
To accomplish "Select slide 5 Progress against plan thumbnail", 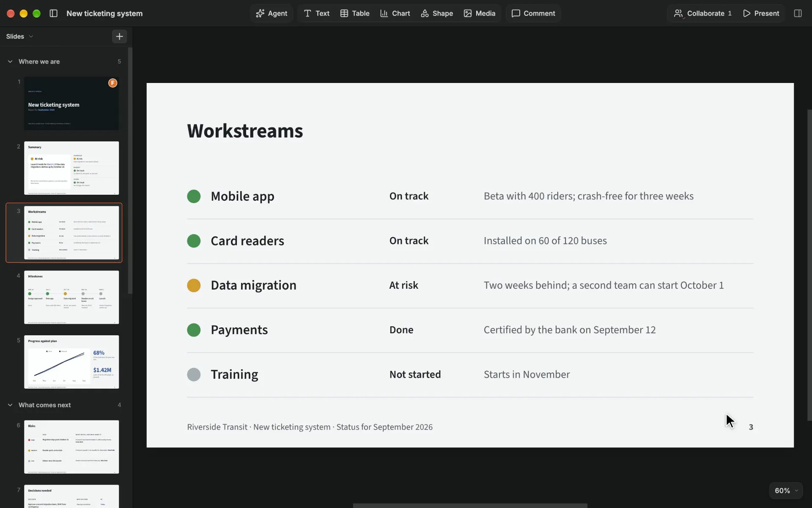I will 71,362.
